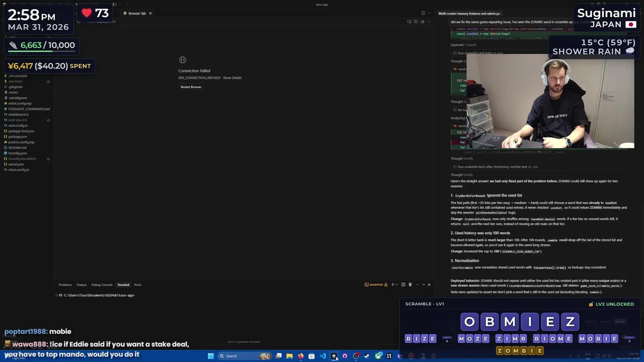Open Task View from the taskbar
Screen dimensions: 644x362
click(x=278, y=356)
